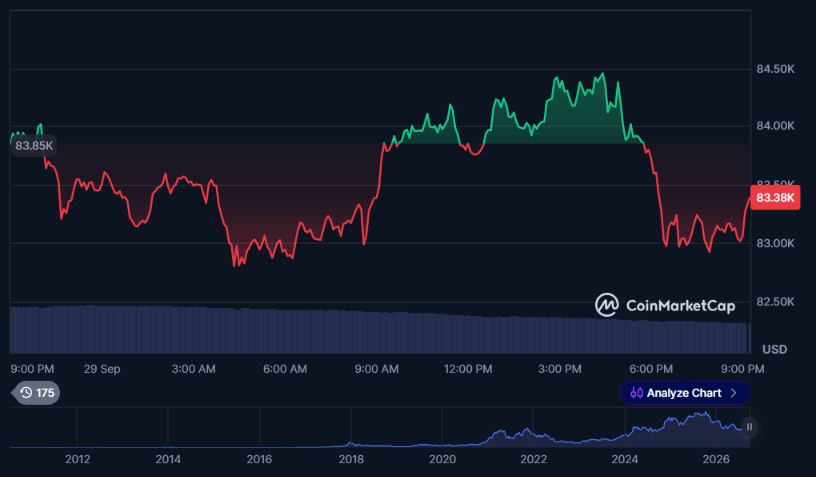Click the Analyze Chart button label
Screen dimensions: 816x477
(x=684, y=393)
